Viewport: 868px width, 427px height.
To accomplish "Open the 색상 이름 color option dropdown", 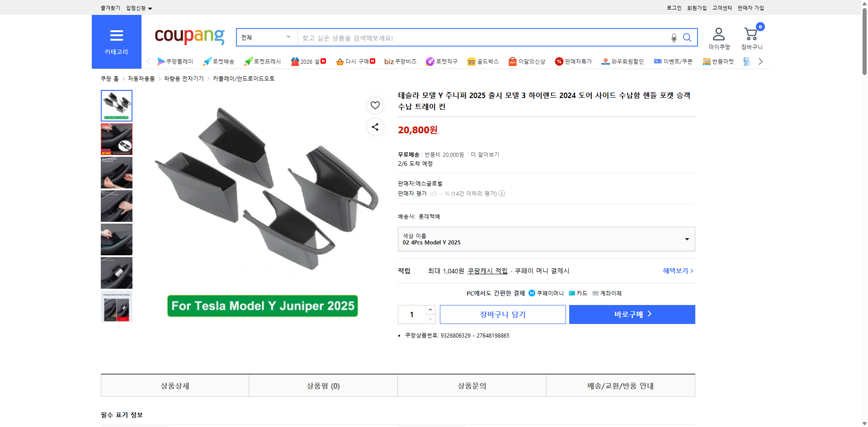I will [546, 239].
